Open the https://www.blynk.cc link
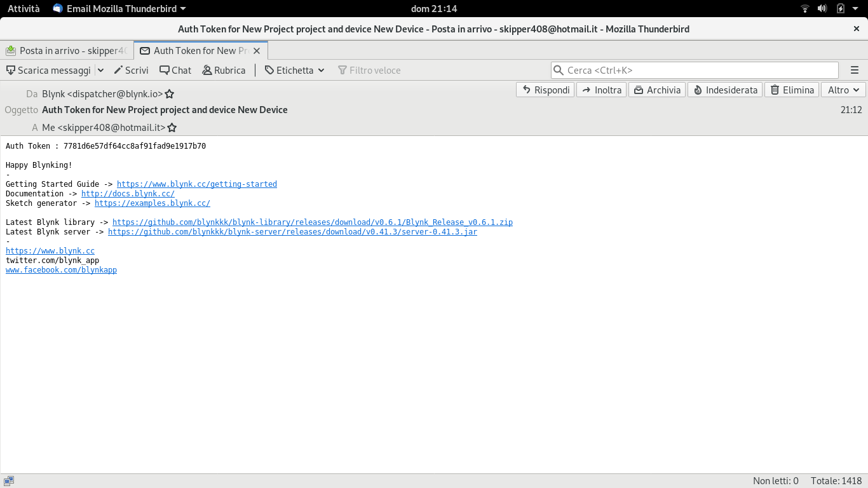Viewport: 868px width, 488px height. tap(50, 251)
